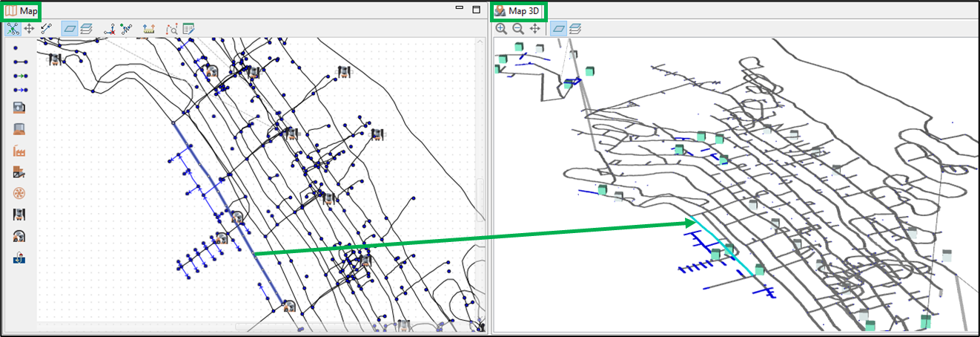This screenshot has height=337, width=980.
Task: Activate the pan tool in Map 3D toolbar
Action: (x=534, y=29)
